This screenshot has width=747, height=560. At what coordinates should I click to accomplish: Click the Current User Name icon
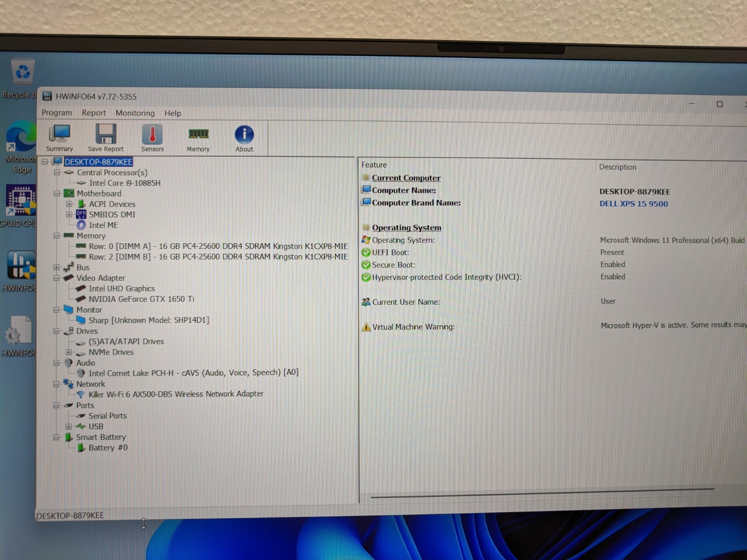pos(366,302)
